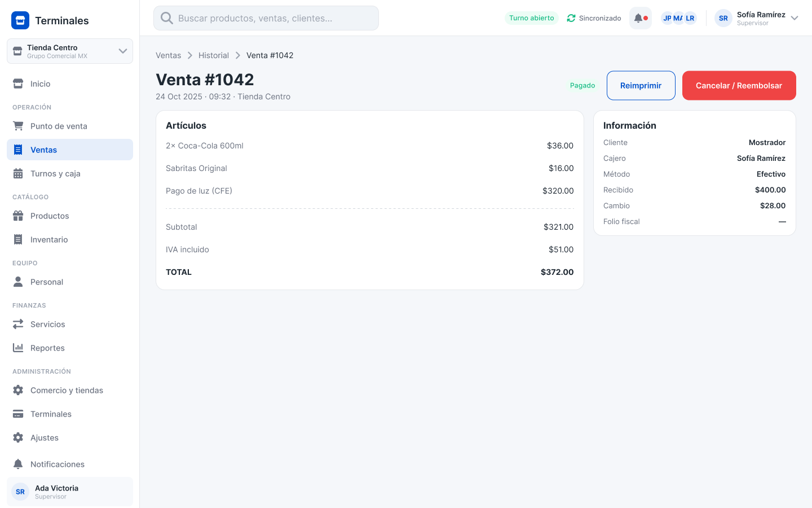Click the magnifier icon in search bar
812x508 pixels.
[167, 18]
